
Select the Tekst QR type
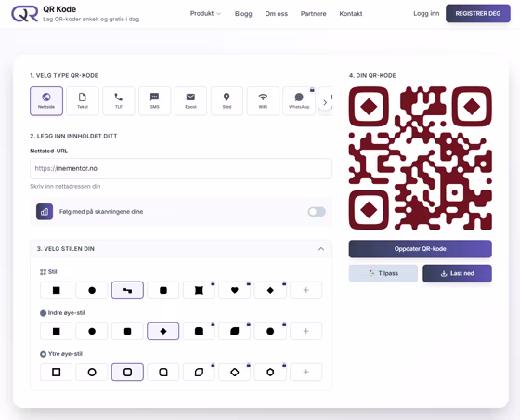[x=83, y=101]
